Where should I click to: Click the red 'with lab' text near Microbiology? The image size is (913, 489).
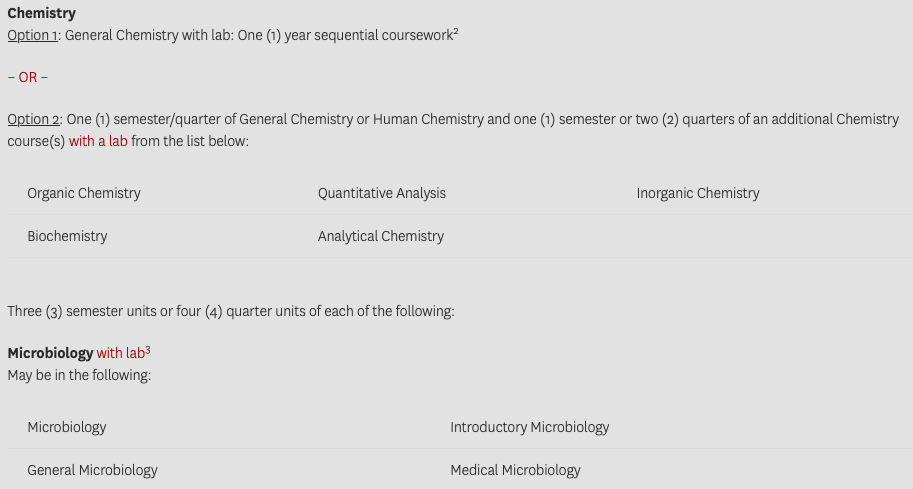(x=121, y=353)
